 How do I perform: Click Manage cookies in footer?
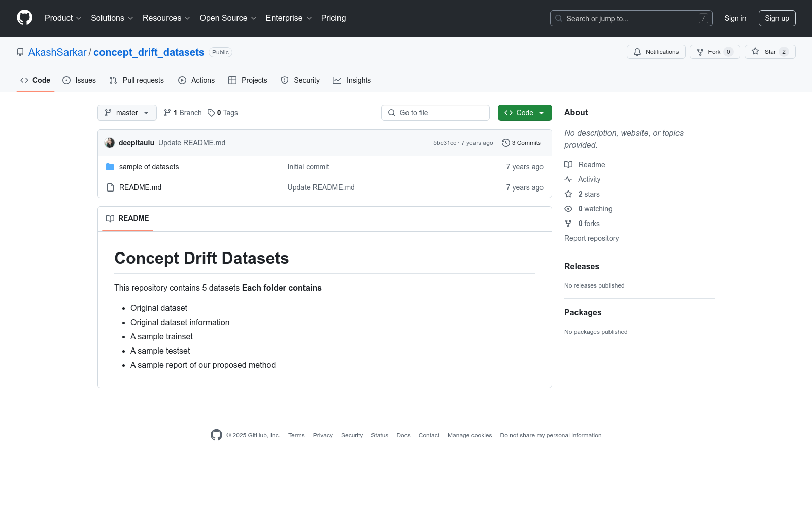(x=469, y=435)
